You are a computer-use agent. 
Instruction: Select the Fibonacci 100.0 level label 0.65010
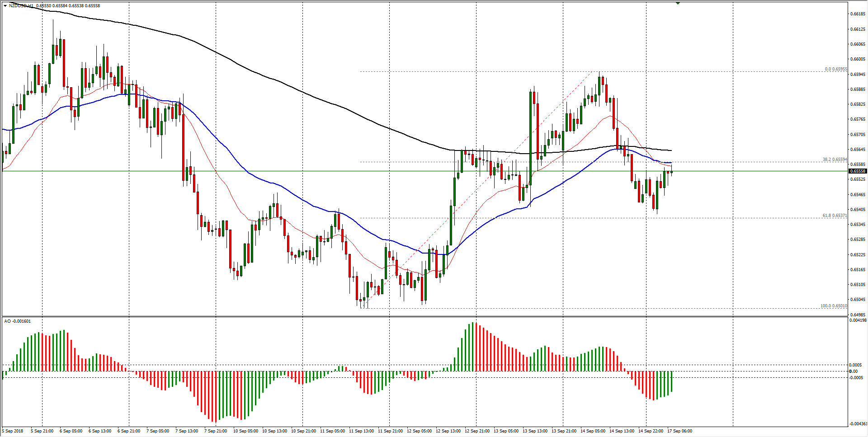tap(834, 306)
